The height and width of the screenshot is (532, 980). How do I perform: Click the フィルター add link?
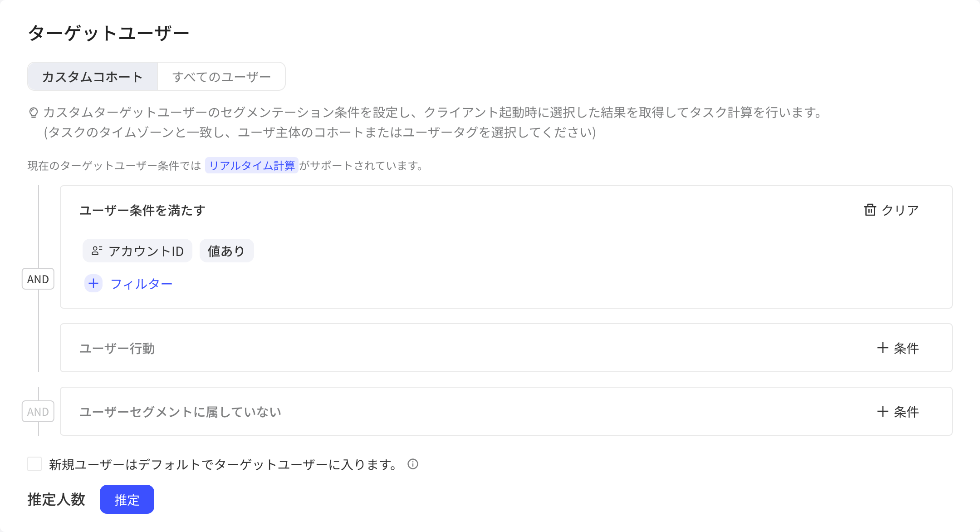click(x=142, y=284)
